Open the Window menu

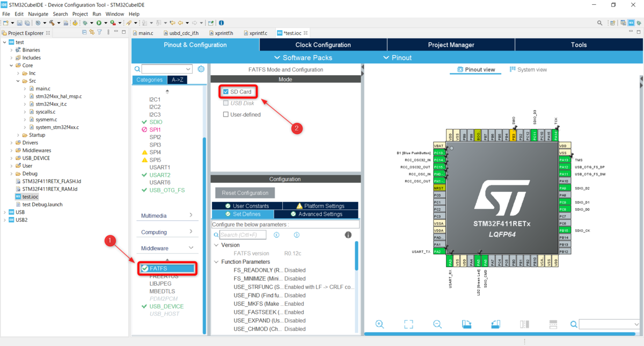115,13
